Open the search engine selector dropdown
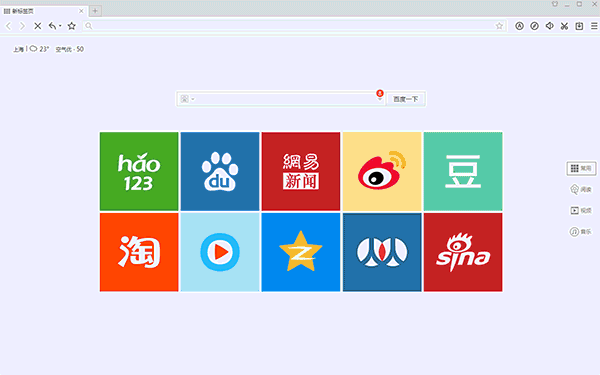The image size is (600, 375). click(188, 99)
